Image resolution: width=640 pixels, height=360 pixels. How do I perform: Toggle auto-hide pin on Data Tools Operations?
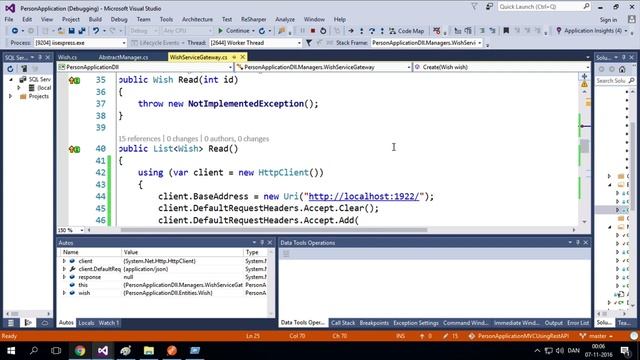point(578,242)
